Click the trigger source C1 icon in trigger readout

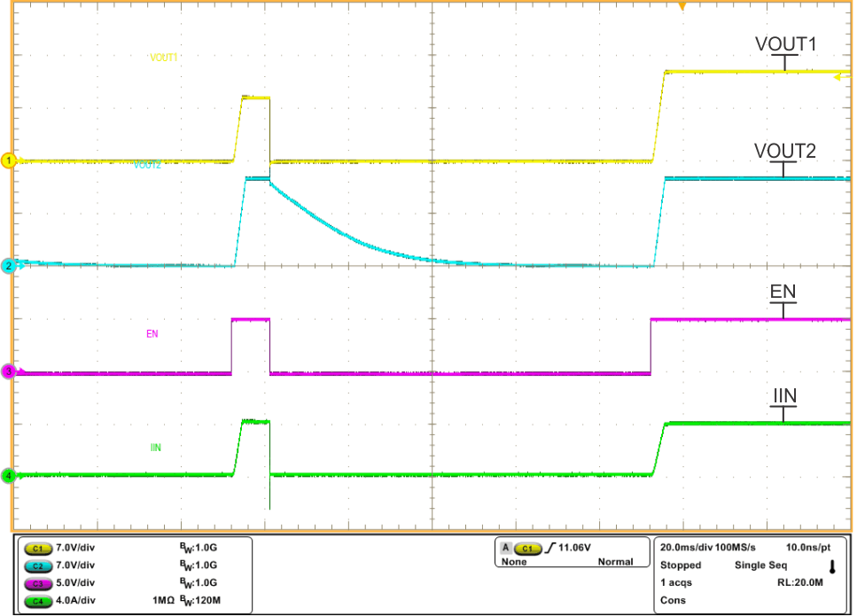coord(527,549)
